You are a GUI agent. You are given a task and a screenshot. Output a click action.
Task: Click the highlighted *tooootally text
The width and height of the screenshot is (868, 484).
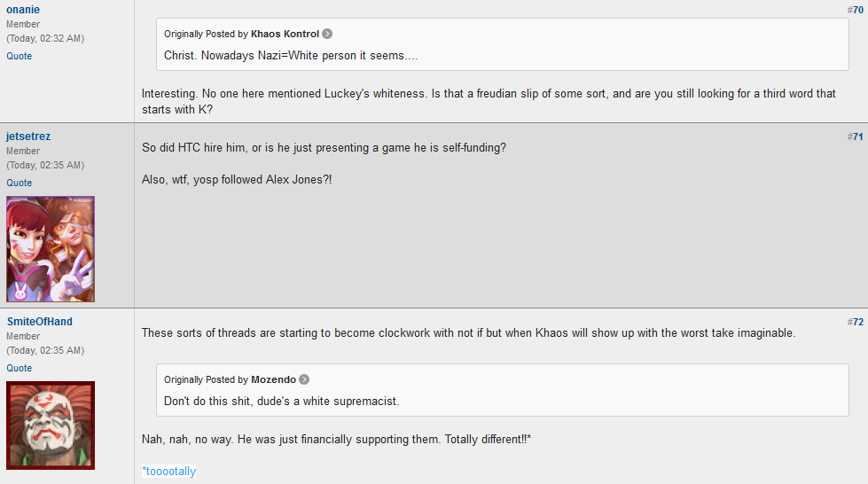[168, 472]
